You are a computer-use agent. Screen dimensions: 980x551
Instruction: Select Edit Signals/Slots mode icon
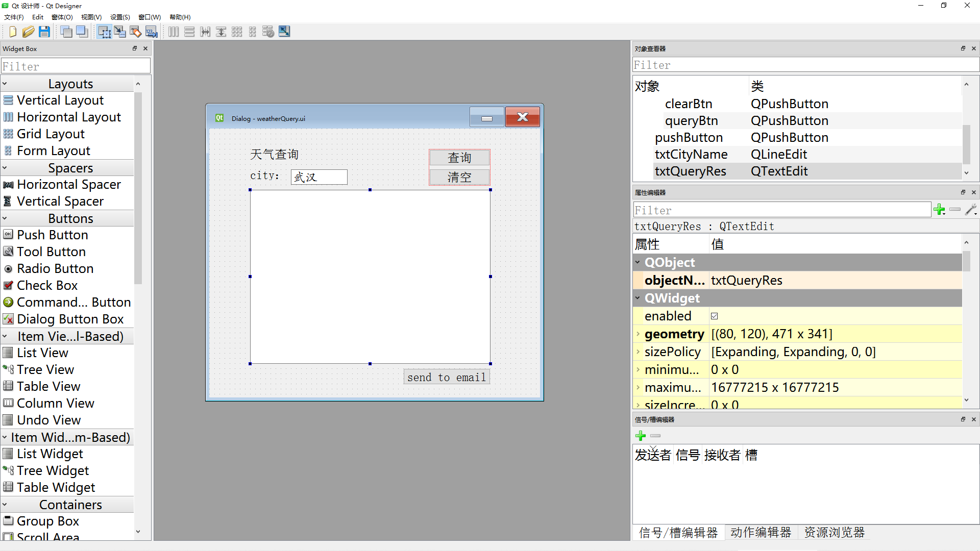tap(120, 32)
